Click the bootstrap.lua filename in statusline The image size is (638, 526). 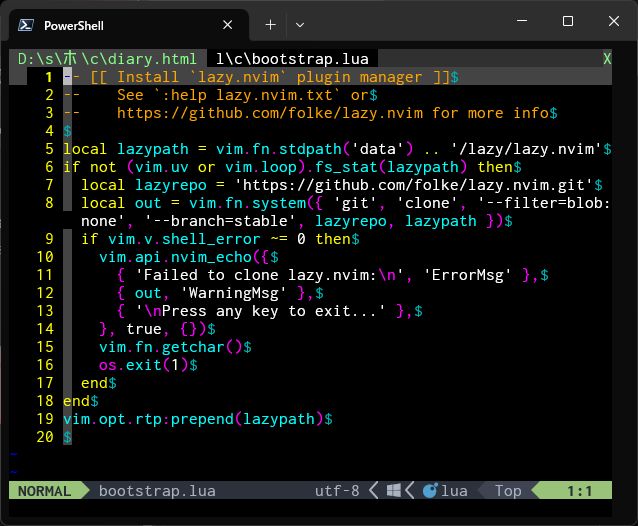click(x=157, y=491)
